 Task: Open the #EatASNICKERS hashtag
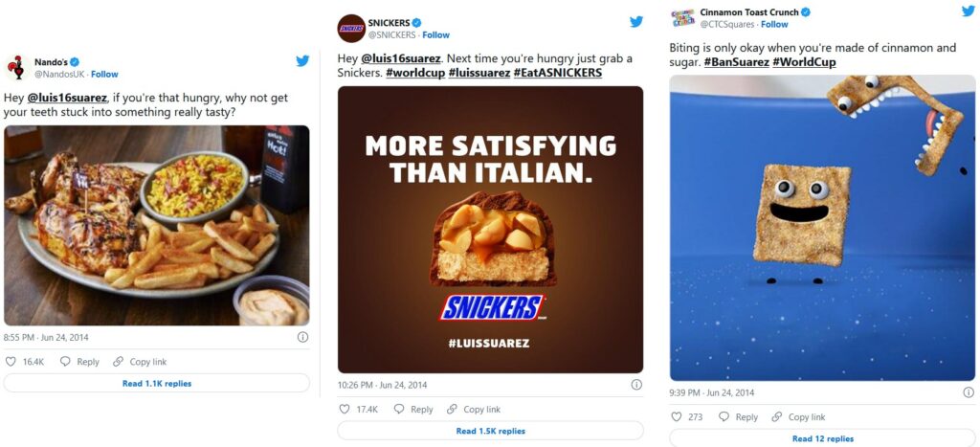click(557, 73)
